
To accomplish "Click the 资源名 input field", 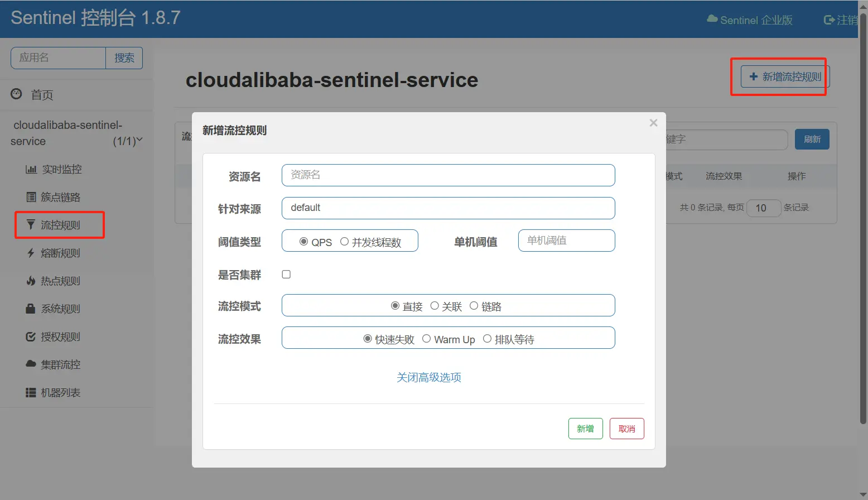I will pos(448,175).
